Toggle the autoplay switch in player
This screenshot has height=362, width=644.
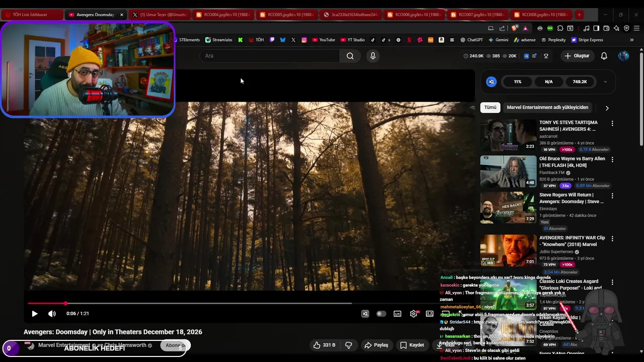point(381,314)
